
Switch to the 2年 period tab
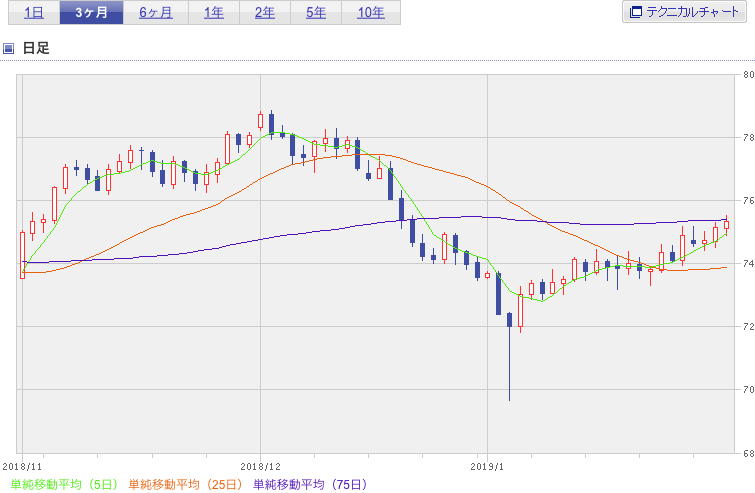point(265,12)
